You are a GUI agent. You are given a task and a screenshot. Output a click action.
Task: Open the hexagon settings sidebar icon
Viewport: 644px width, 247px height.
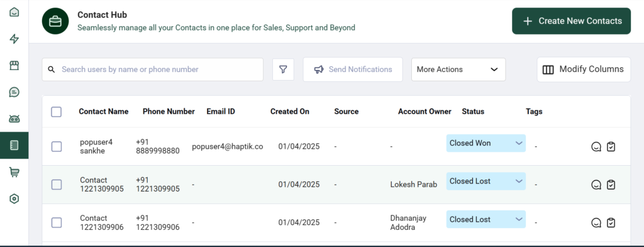(14, 199)
